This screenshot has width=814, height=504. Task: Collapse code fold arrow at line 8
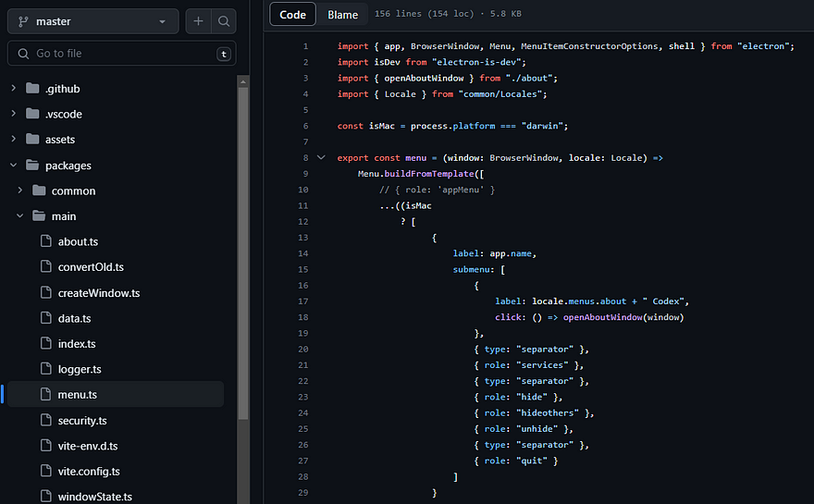pyautogui.click(x=321, y=158)
